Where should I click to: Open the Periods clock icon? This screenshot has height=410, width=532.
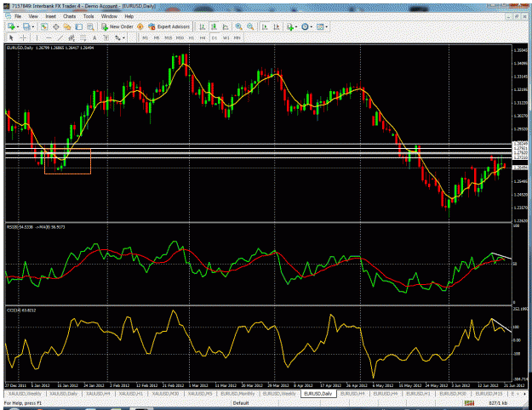pyautogui.click(x=305, y=26)
